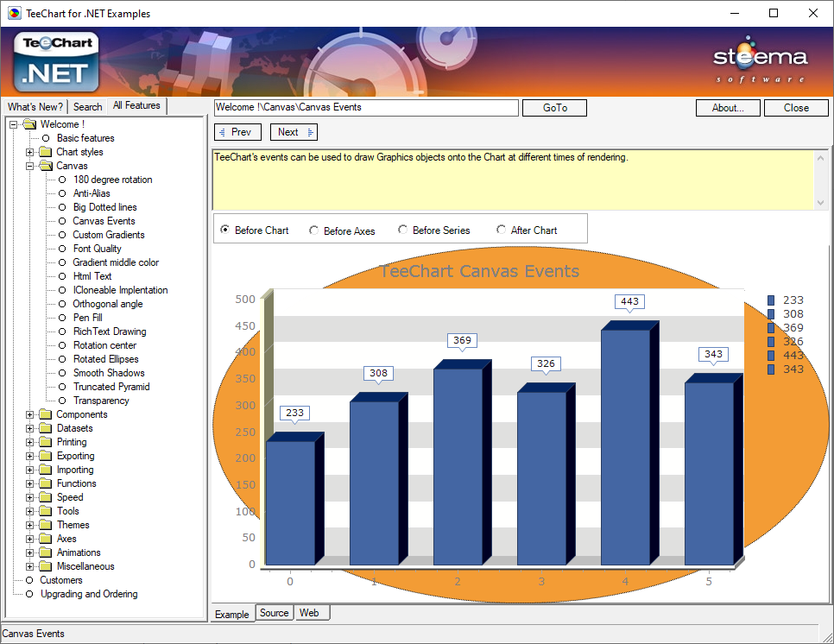
Task: Open the Source tab
Action: pyautogui.click(x=275, y=613)
